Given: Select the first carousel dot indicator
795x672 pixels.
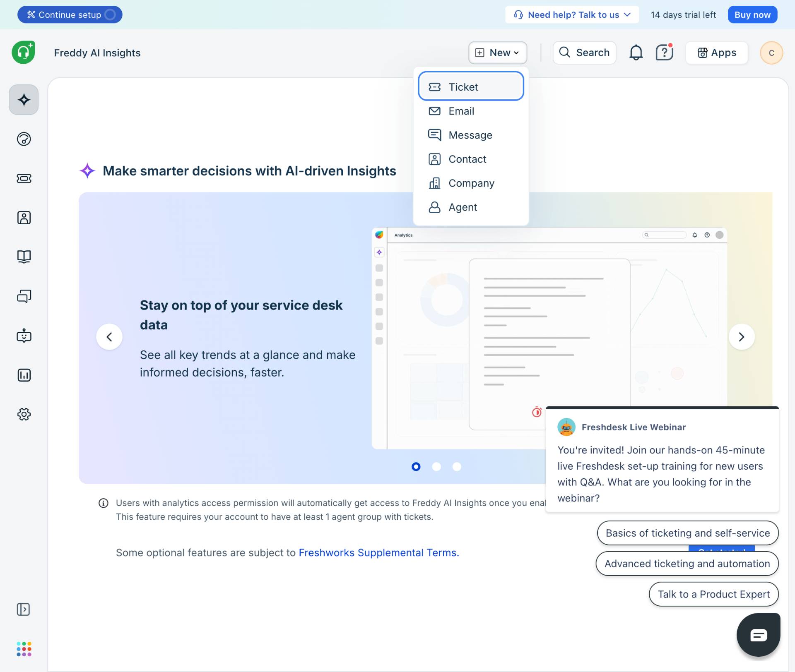Looking at the screenshot, I should 416,467.
